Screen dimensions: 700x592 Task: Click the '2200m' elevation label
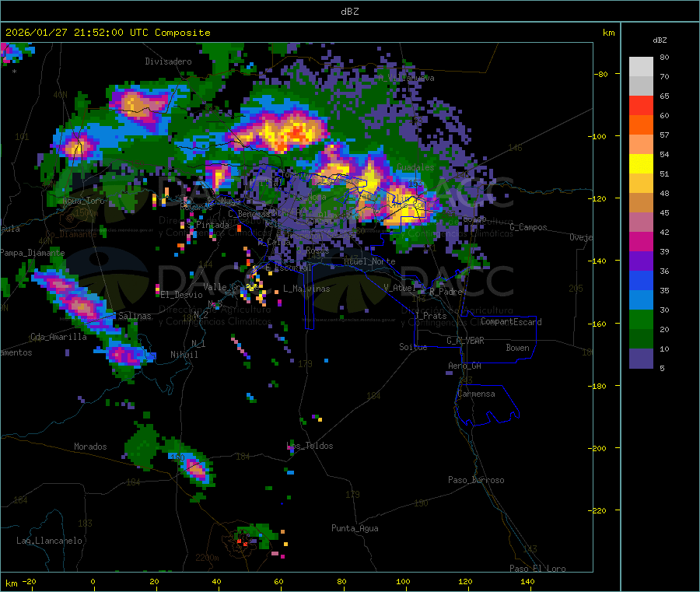[x=207, y=558]
